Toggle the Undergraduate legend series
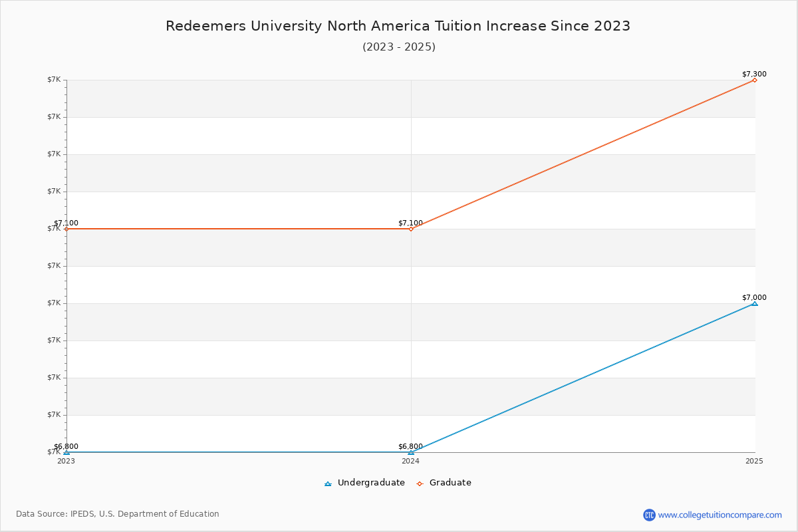The height and width of the screenshot is (532, 798). pos(364,483)
